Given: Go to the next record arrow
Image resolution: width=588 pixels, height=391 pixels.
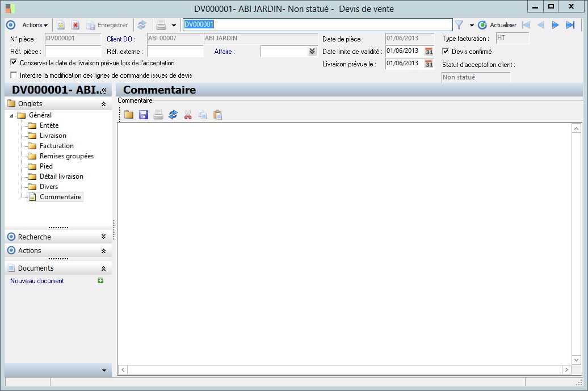Looking at the screenshot, I should click(x=556, y=25).
